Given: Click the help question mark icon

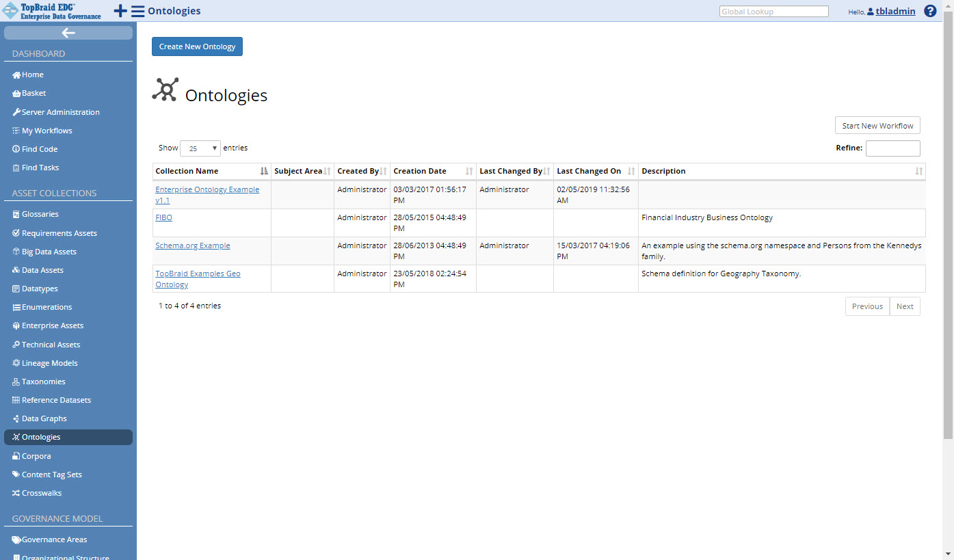Looking at the screenshot, I should (930, 11).
